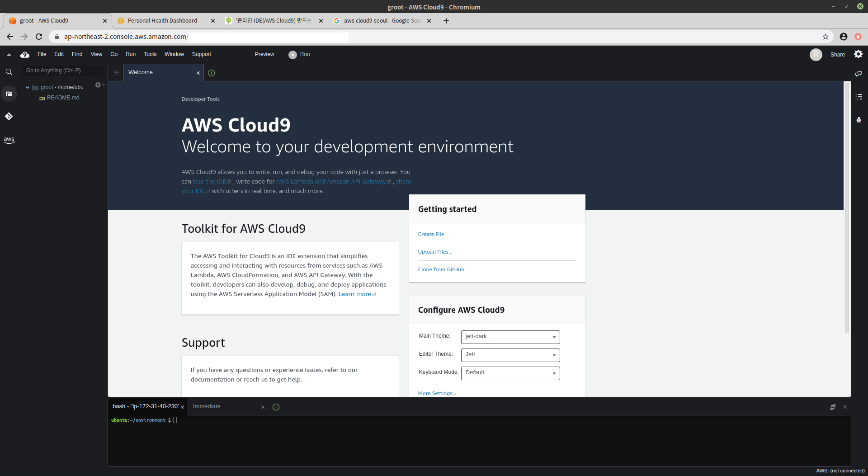Open the File menu
868x476 pixels.
click(42, 54)
